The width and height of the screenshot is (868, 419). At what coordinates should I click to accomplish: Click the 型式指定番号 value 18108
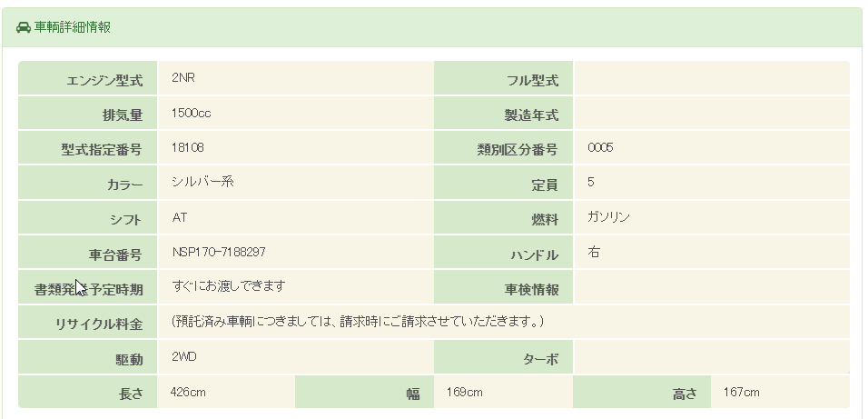[x=188, y=146]
